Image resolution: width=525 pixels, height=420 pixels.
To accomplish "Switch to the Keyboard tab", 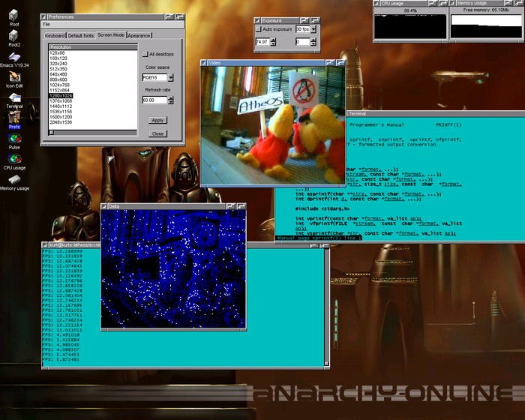I will click(55, 35).
